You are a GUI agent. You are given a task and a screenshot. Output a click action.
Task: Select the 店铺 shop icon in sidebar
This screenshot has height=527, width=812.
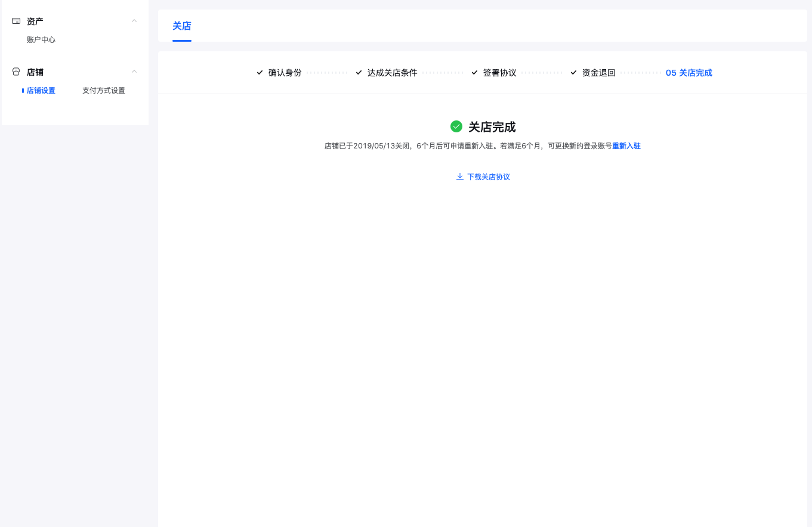coord(16,72)
